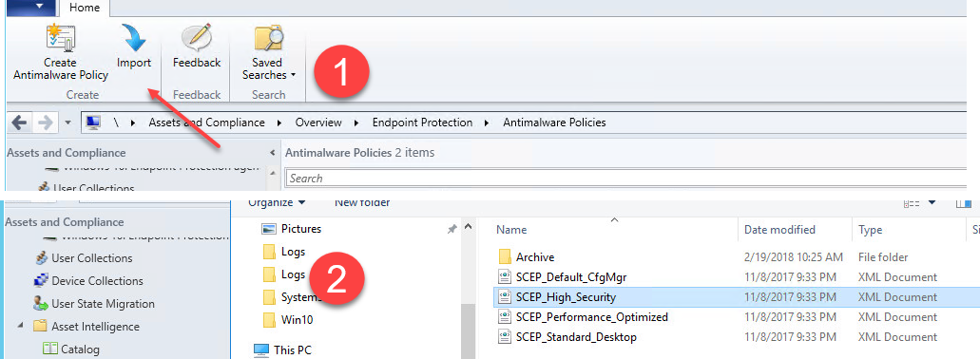Click the Create Antimalware Policy icon
This screenshot has width=980, height=359.
coord(61,39)
